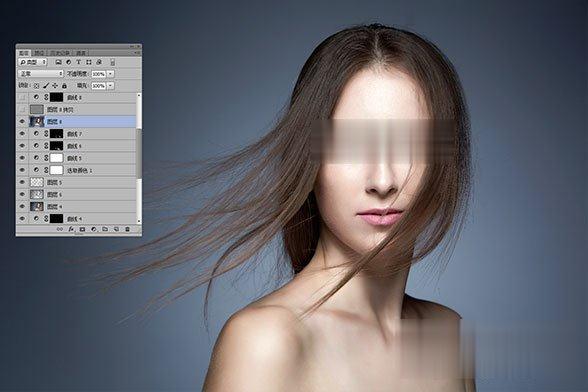Click the new adjustment layer button

click(93, 229)
